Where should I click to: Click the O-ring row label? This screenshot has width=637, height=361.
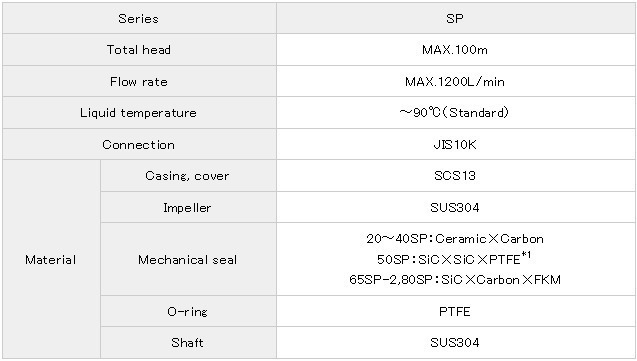pos(187,311)
